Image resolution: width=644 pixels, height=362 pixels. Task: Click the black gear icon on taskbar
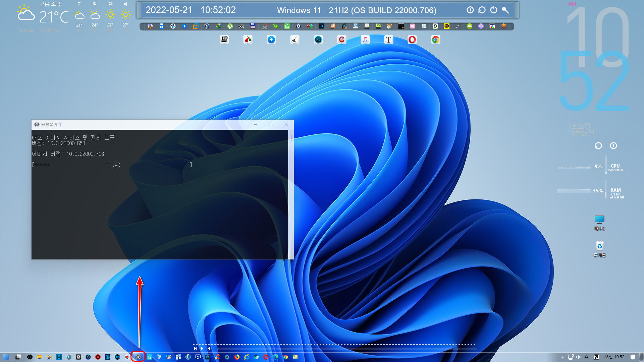(30, 357)
